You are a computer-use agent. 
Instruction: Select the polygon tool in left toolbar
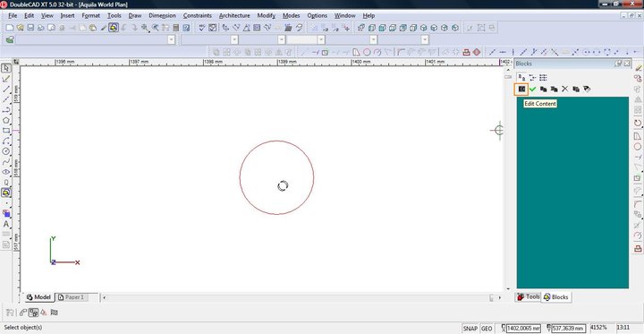pyautogui.click(x=6, y=120)
